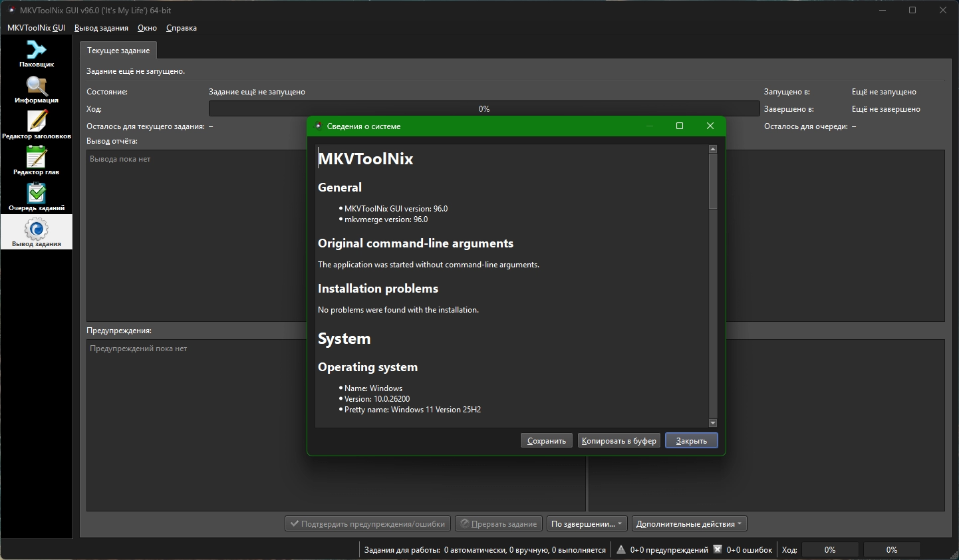
Task: Click the Сохранить button in dialog
Action: click(547, 441)
